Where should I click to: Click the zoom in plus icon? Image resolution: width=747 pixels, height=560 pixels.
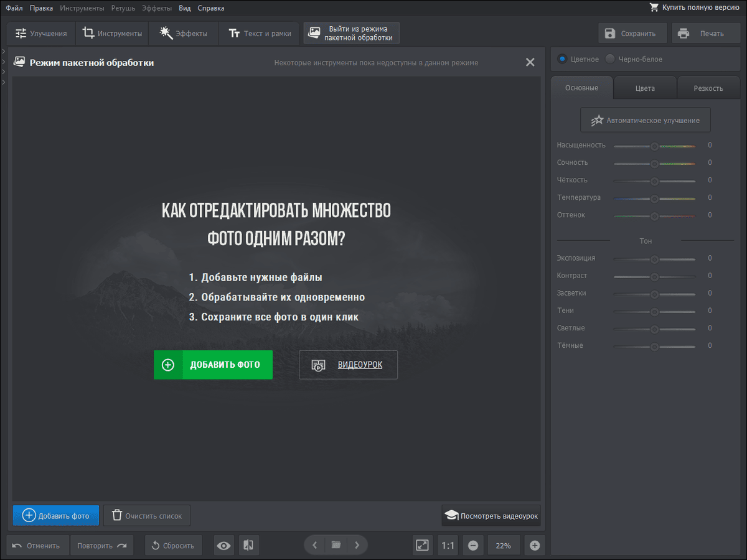[x=535, y=546]
